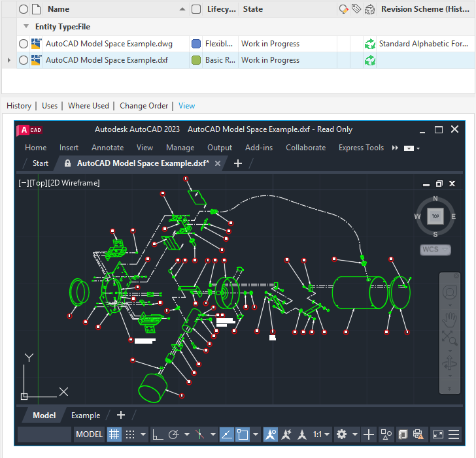Close AutoCAD Model Space Example.dxf file tab
The width and height of the screenshot is (476, 458).
click(218, 163)
